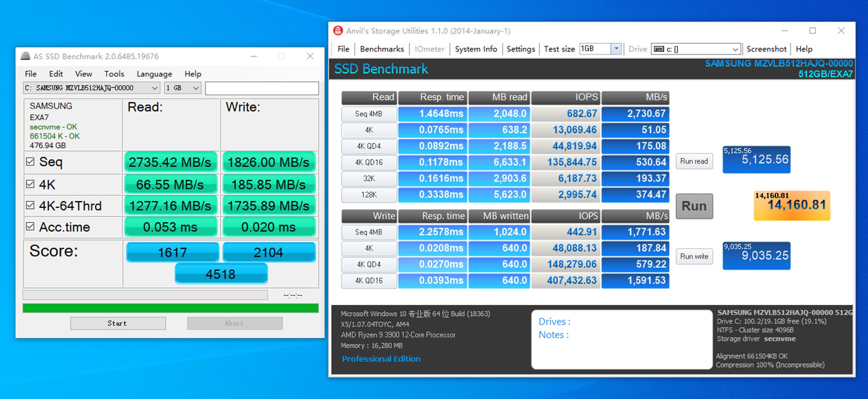The width and height of the screenshot is (868, 399).
Task: Expand the Samsung drive selection dropdown
Action: tap(154, 88)
